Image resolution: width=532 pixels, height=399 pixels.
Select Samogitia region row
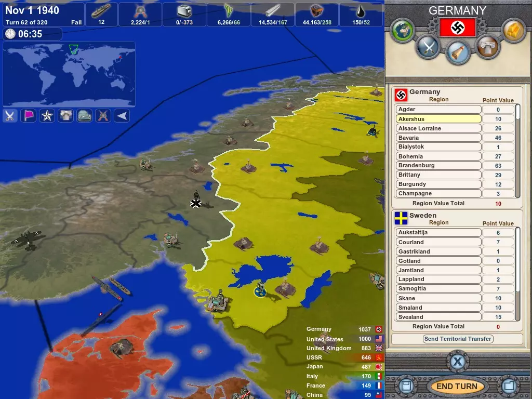click(438, 289)
